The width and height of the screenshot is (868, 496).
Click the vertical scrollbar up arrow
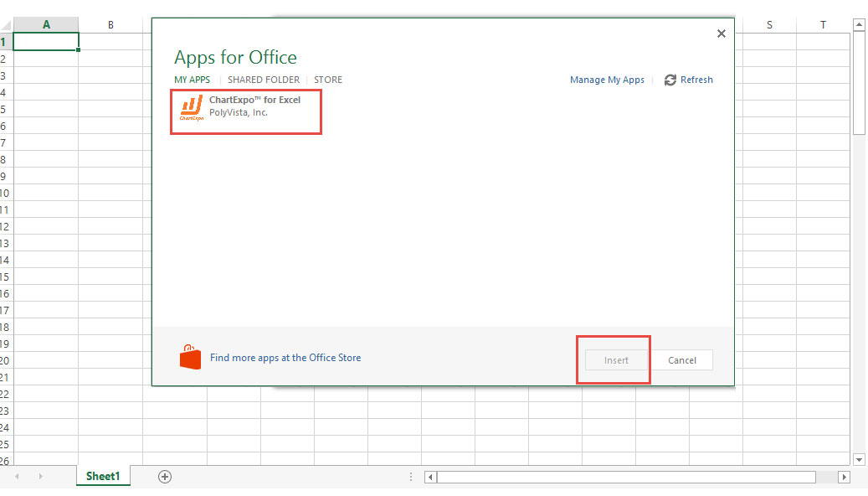tap(859, 24)
